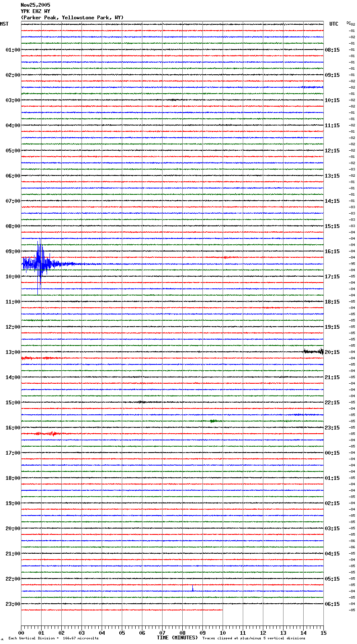The width and height of the screenshot is (357, 644).
Task: Select the 04:15 UTC time label
Action: (x=332, y=554)
